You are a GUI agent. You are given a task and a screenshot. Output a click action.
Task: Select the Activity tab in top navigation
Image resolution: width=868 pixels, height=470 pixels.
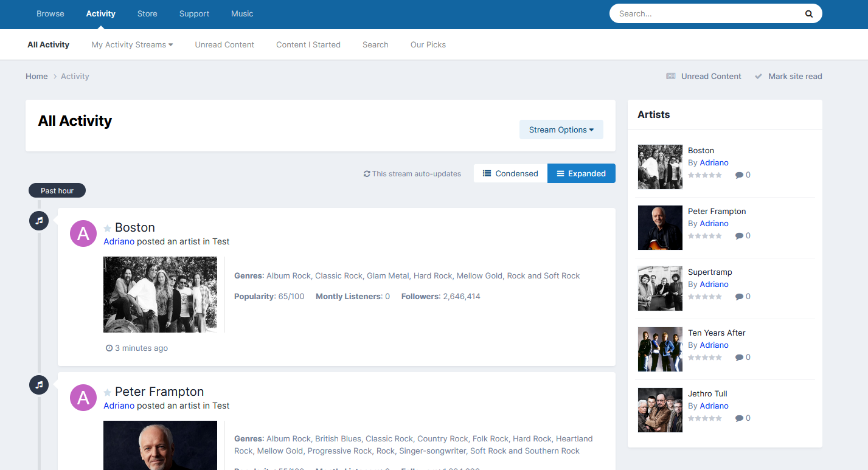[101, 13]
